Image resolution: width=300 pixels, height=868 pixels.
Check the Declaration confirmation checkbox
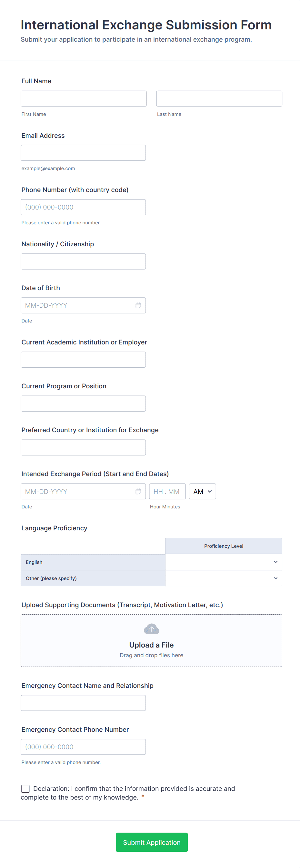tap(25, 789)
